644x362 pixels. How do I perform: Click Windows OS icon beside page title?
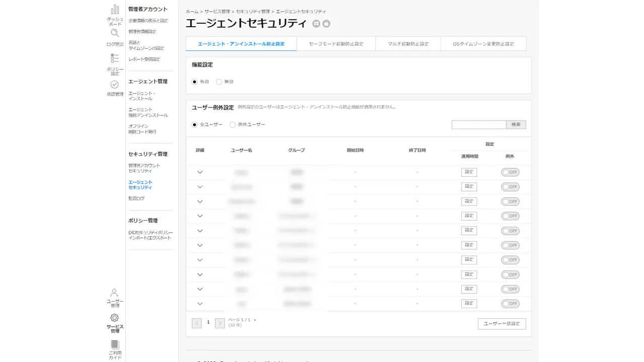(x=316, y=24)
